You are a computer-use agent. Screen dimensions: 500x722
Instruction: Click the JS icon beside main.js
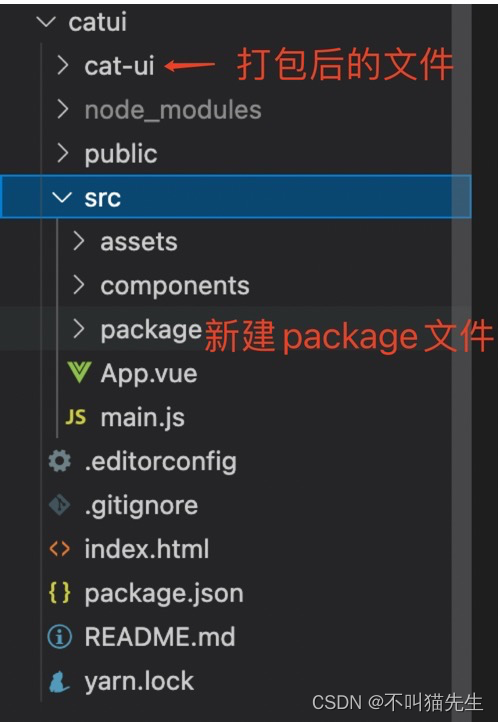[76, 417]
